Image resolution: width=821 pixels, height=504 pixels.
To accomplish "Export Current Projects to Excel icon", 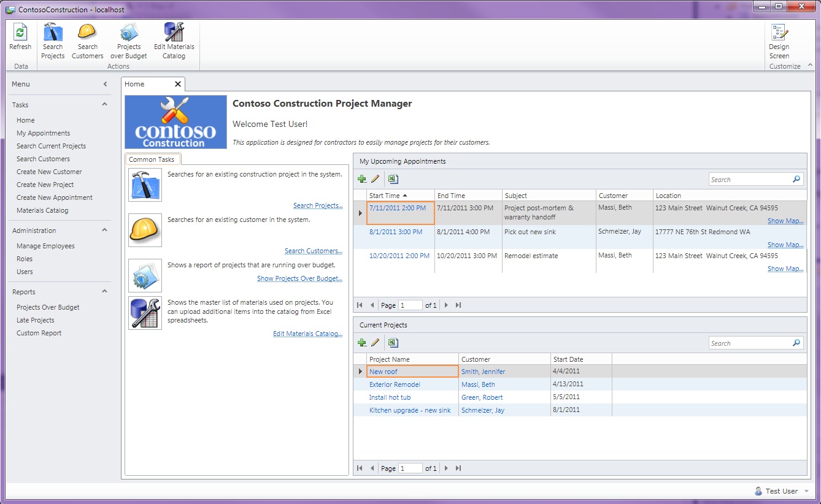I will (393, 343).
